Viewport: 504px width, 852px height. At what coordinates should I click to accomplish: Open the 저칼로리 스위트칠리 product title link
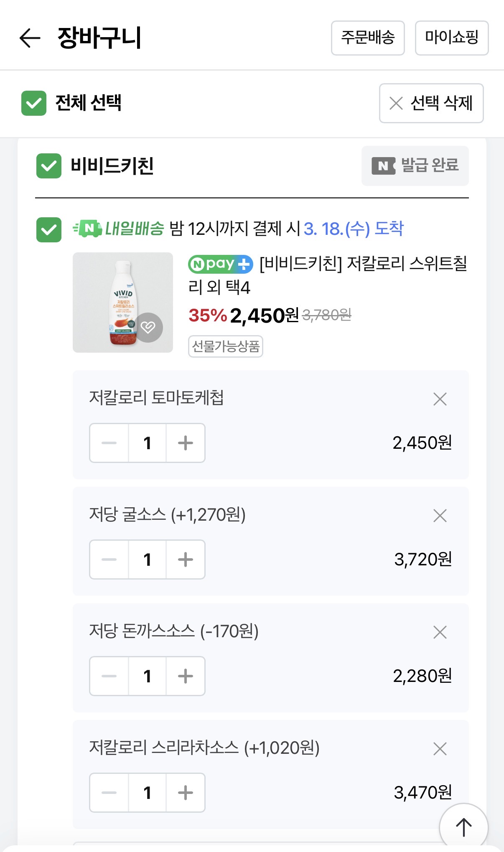click(363, 264)
